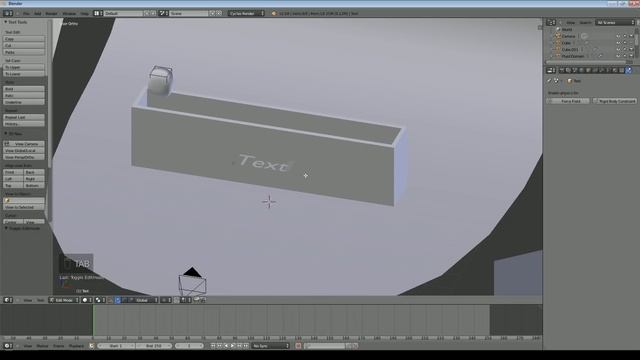Open the Outliner editor type selector
Viewport: 640px width, 360px height.
click(x=551, y=22)
